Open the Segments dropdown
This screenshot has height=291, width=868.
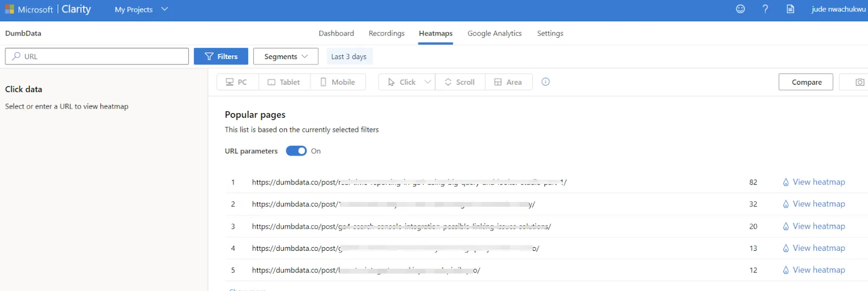tap(285, 56)
